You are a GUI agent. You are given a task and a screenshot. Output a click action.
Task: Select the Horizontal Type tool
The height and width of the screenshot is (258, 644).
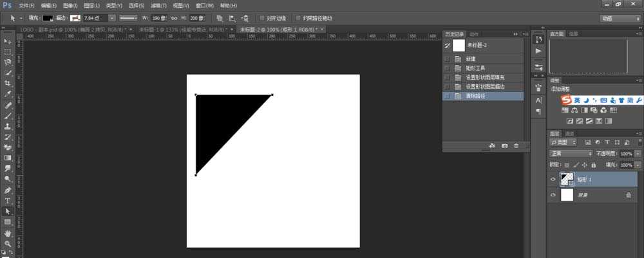[x=8, y=201]
